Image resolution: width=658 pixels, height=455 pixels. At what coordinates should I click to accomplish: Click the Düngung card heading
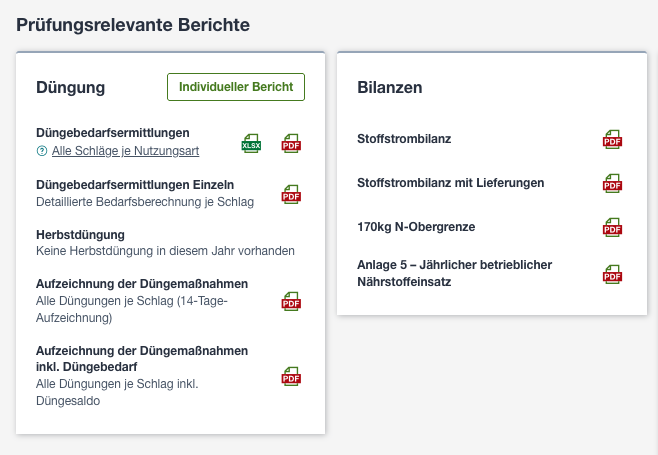70,88
